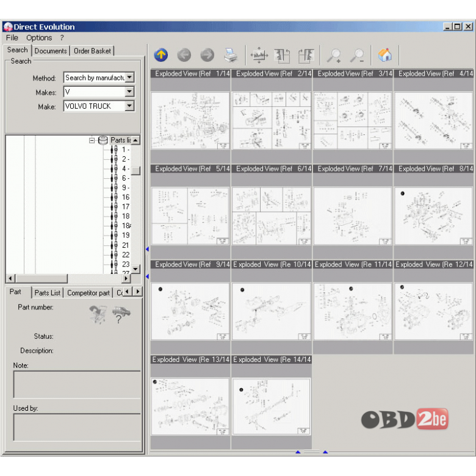Select the Part tab

(x=15, y=292)
